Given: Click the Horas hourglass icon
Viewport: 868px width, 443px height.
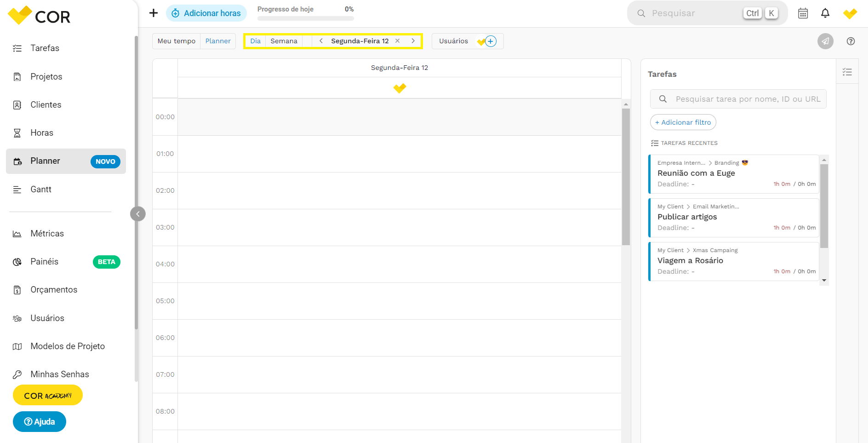Looking at the screenshot, I should [x=17, y=133].
